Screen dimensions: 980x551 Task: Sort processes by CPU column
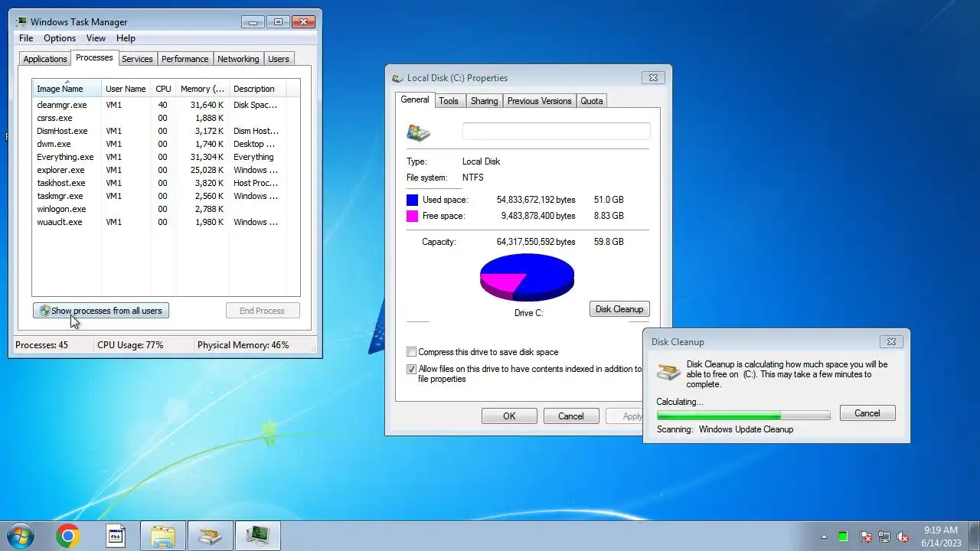[x=163, y=89]
